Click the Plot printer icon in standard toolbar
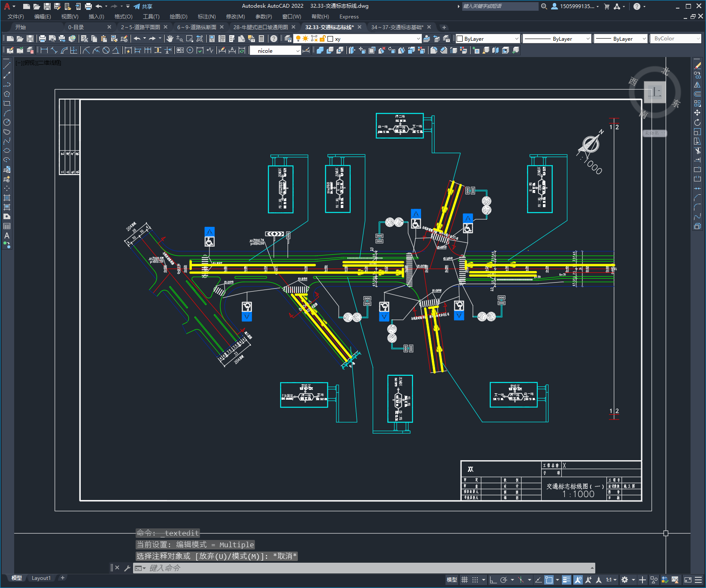Image resolution: width=706 pixels, height=588 pixels. click(x=42, y=39)
